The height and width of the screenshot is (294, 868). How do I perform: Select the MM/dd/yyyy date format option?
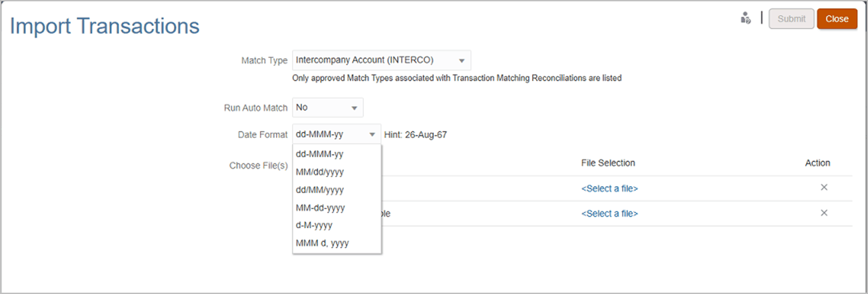coord(319,171)
